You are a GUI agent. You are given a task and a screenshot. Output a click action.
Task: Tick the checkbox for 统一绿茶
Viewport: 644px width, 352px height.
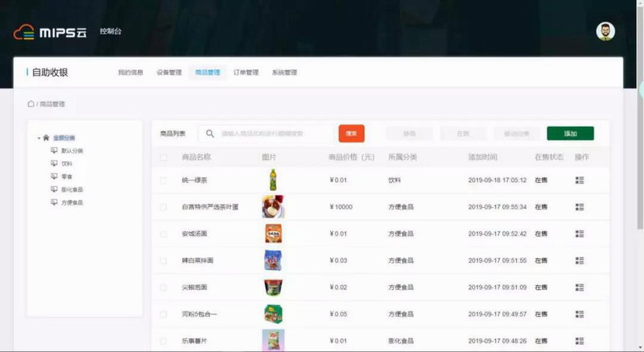click(x=163, y=180)
